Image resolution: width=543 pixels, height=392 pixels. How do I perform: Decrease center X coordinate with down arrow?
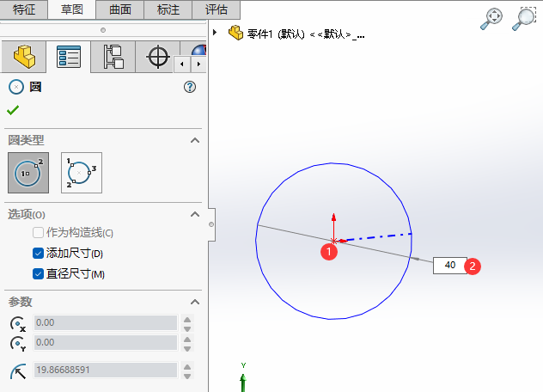187,328
